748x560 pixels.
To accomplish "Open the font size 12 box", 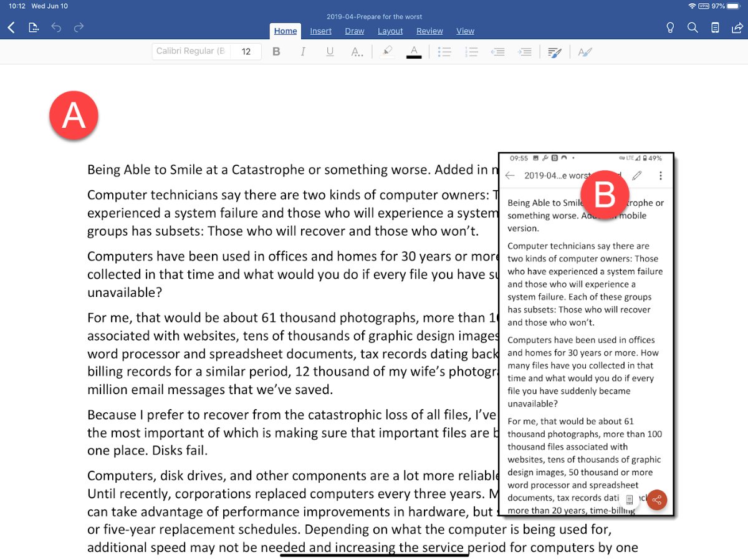I will click(x=246, y=51).
